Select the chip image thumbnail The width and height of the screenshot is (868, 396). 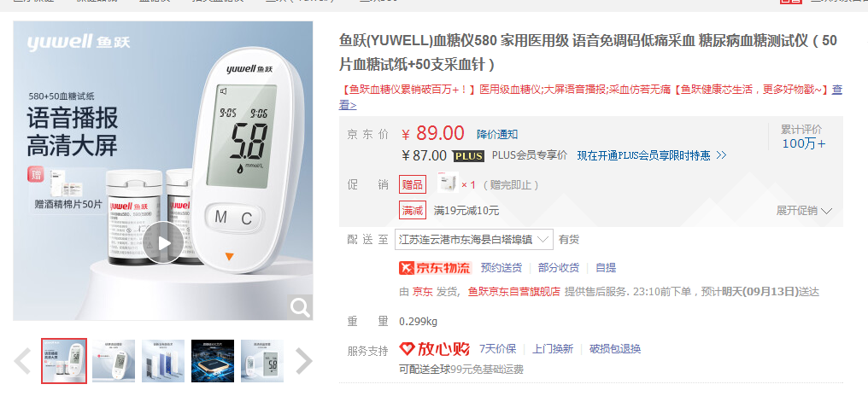213,361
